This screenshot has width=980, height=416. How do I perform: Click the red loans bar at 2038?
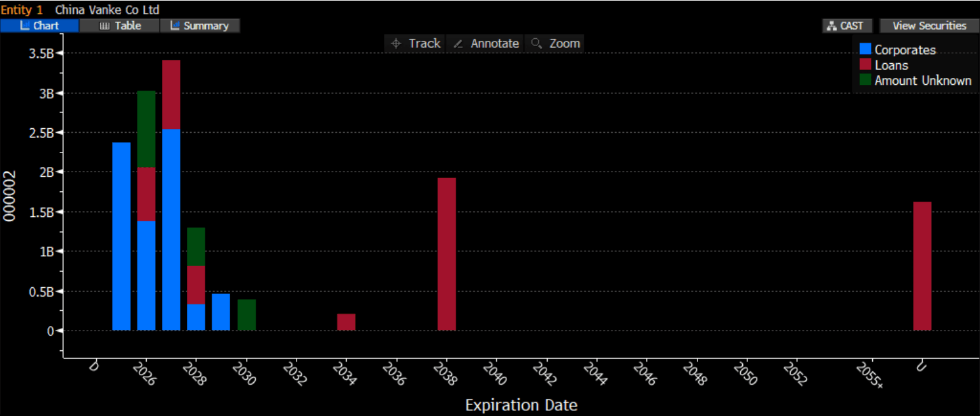pyautogui.click(x=446, y=254)
